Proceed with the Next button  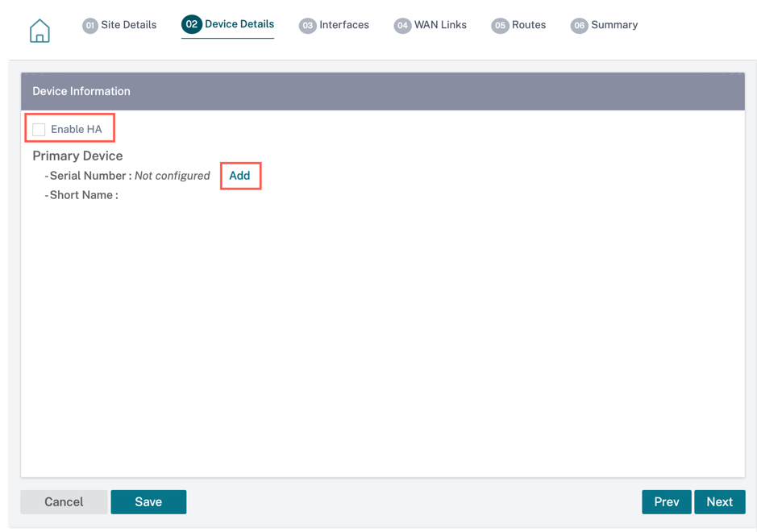click(x=720, y=502)
